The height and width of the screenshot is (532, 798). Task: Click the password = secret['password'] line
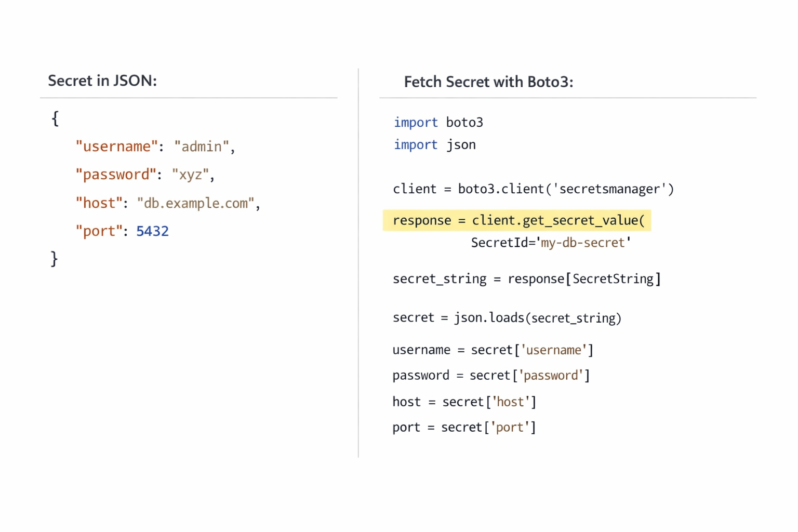491,376
